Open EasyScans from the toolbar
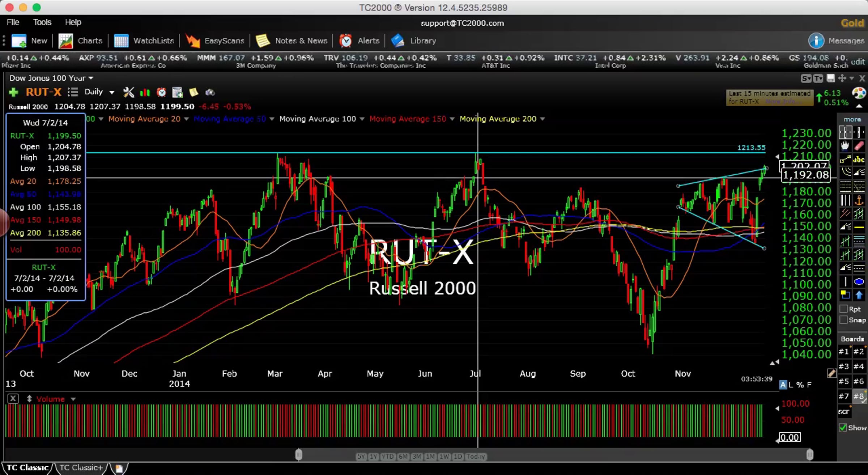 [x=215, y=41]
